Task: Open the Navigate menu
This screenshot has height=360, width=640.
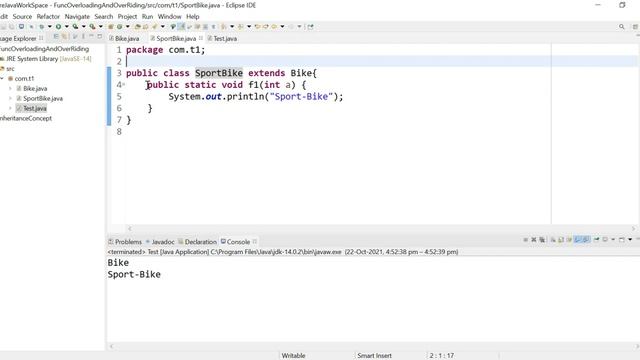Action: click(77, 16)
